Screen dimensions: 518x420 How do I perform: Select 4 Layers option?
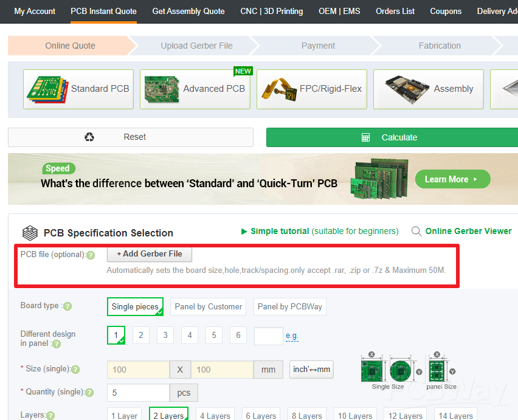215,415
